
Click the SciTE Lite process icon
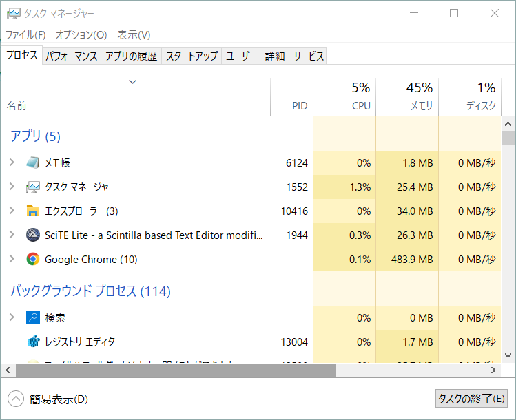click(x=33, y=235)
